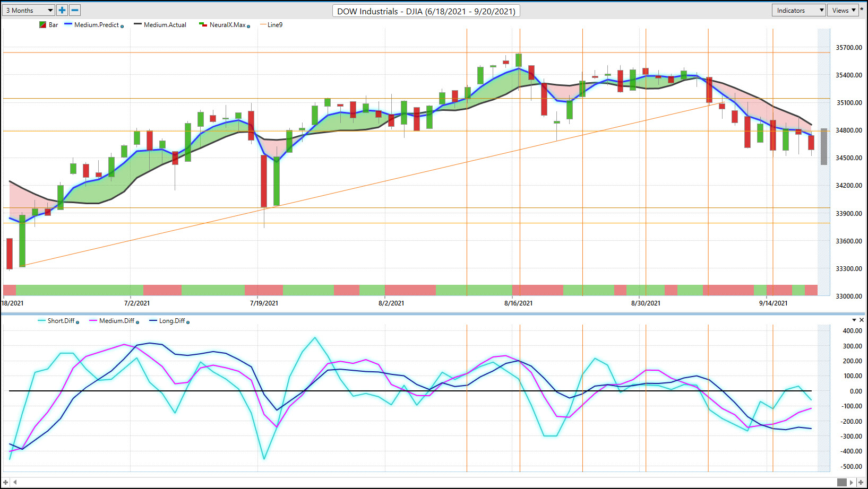This screenshot has height=489, width=868.
Task: Click the Bar legend icon
Action: [x=42, y=25]
